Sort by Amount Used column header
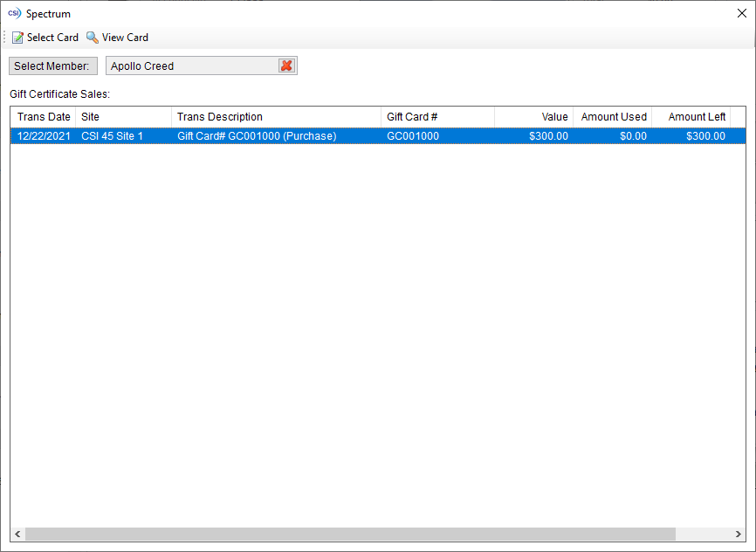 [x=612, y=117]
